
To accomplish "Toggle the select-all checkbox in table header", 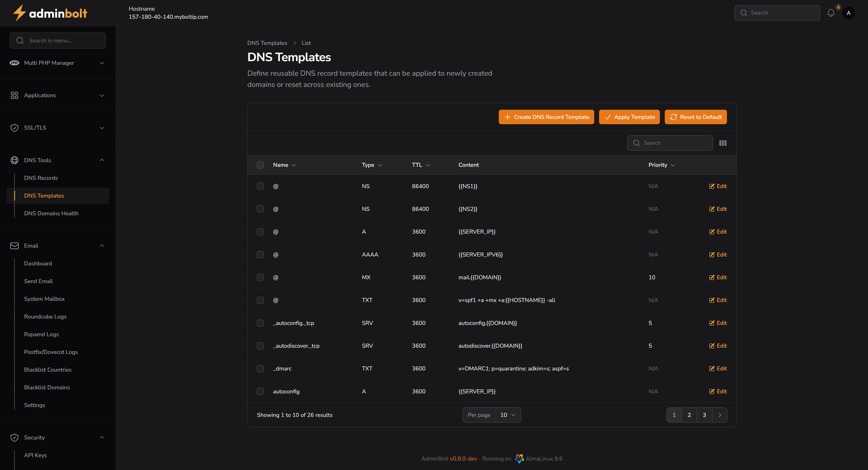I will 260,165.
